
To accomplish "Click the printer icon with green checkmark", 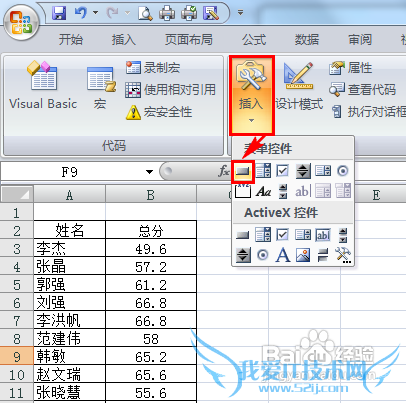I will pyautogui.click(x=189, y=13).
